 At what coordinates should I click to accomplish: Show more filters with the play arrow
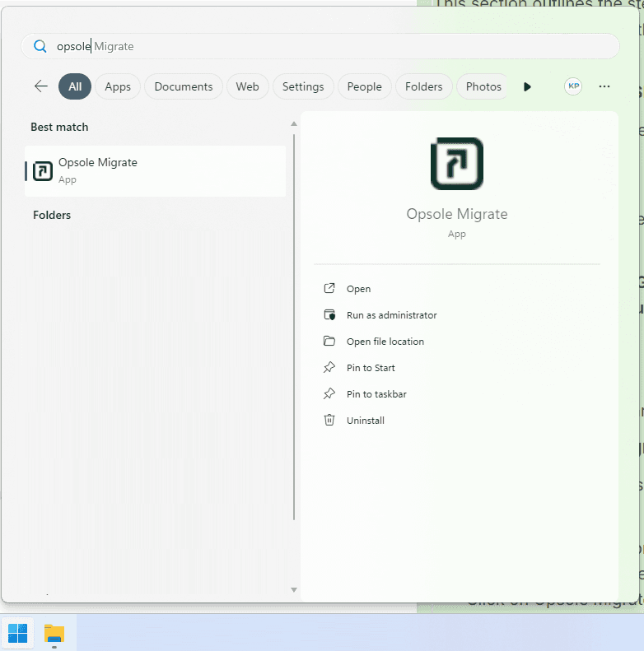pyautogui.click(x=527, y=86)
